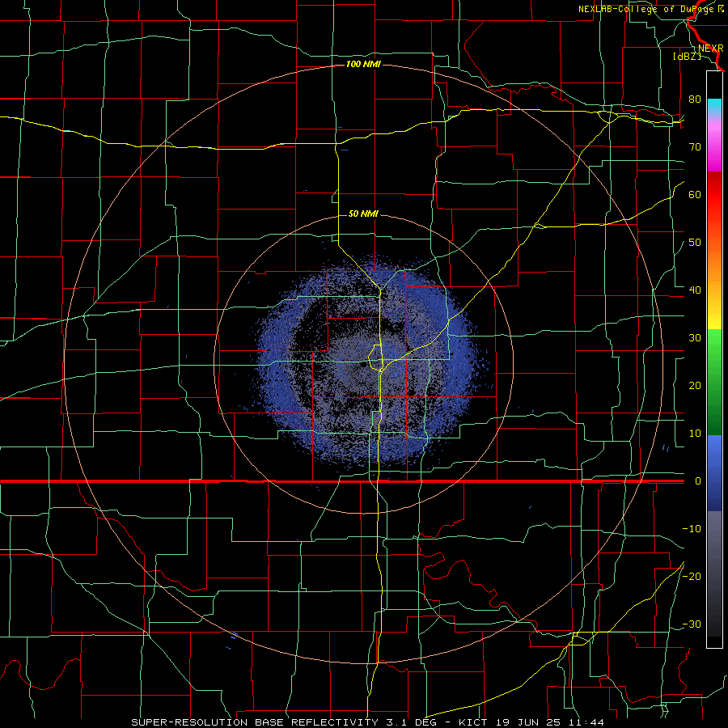
Task: Click the "-10" value on the dBZ scale
Action: [x=692, y=528]
